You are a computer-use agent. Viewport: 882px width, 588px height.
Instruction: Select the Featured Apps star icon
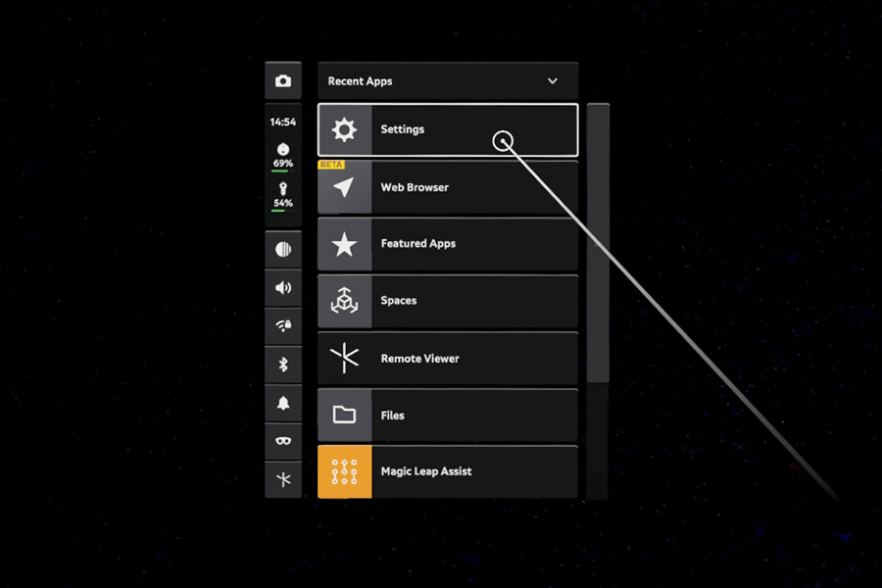click(344, 244)
